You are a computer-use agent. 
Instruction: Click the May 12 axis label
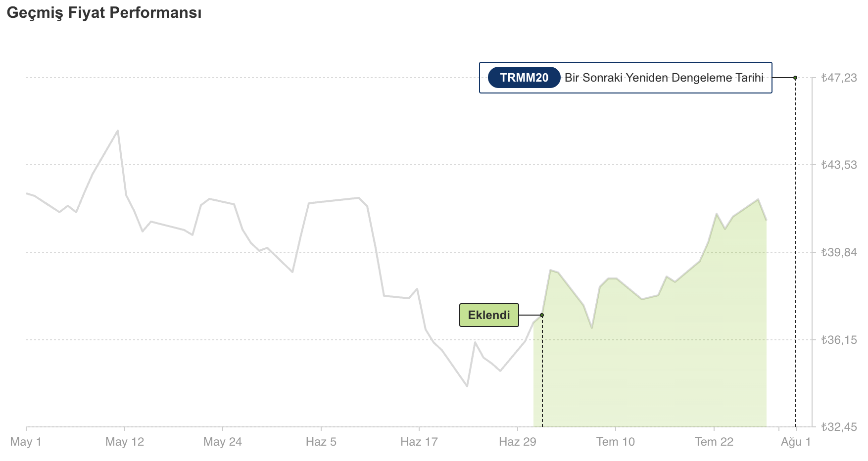[x=125, y=442]
